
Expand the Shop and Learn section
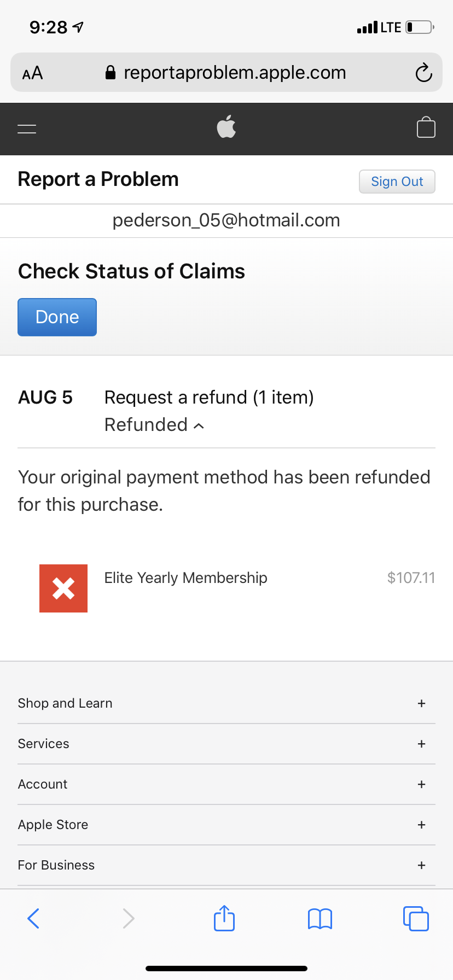pyautogui.click(x=421, y=703)
